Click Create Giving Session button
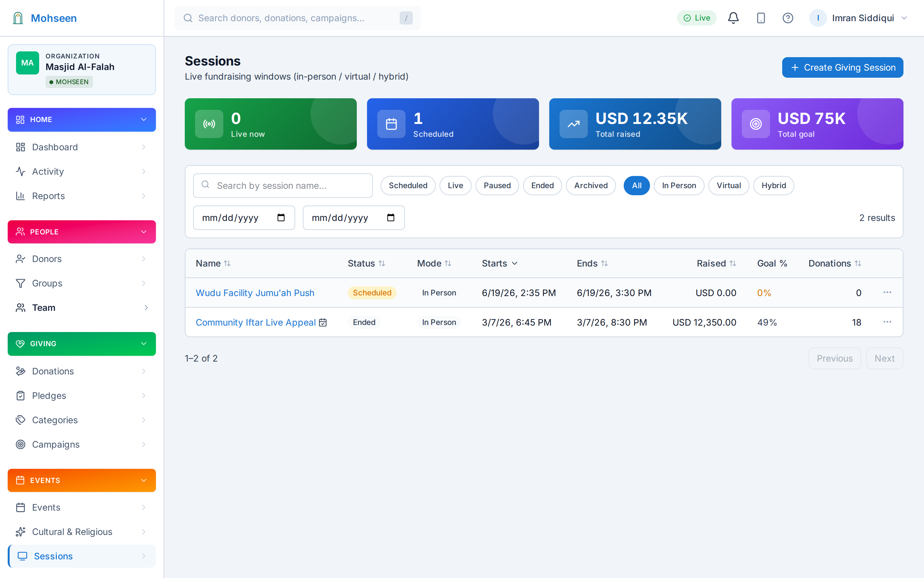This screenshot has width=924, height=578. point(842,67)
